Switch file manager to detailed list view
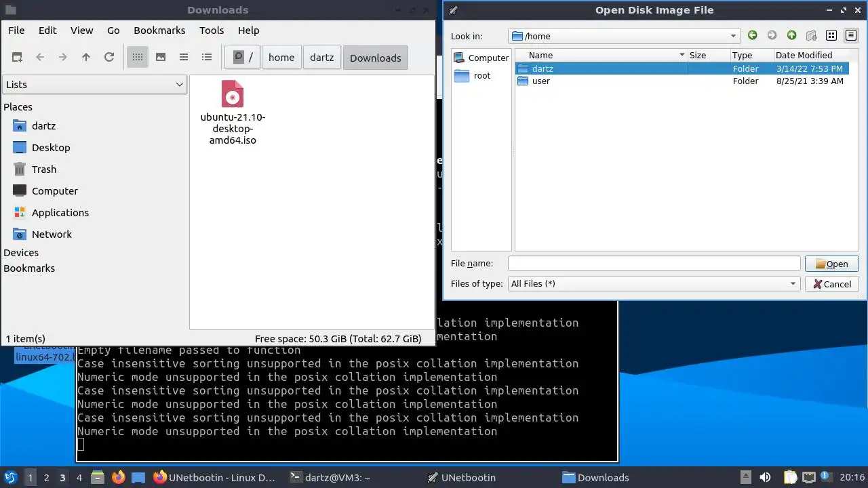The height and width of the screenshot is (488, 868). (x=207, y=58)
